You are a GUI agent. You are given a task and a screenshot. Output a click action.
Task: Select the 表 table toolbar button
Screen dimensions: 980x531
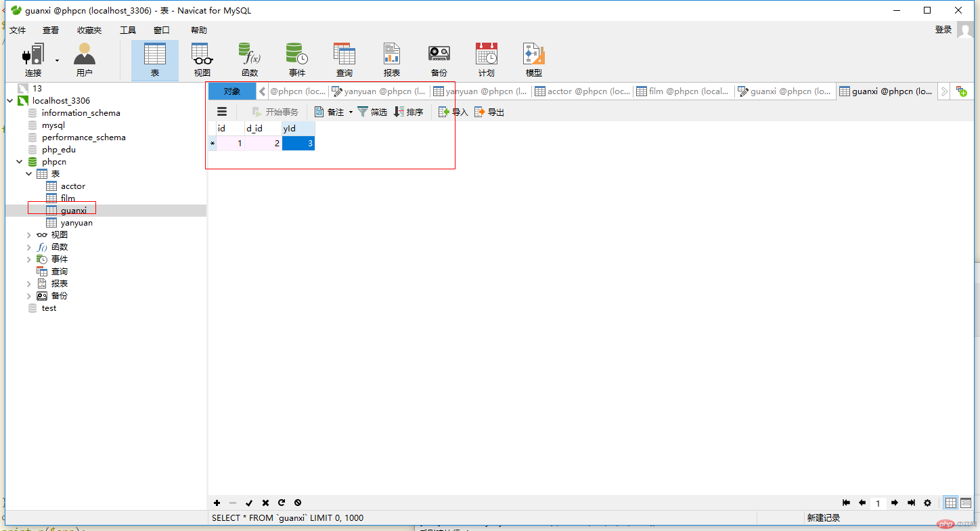(155, 60)
